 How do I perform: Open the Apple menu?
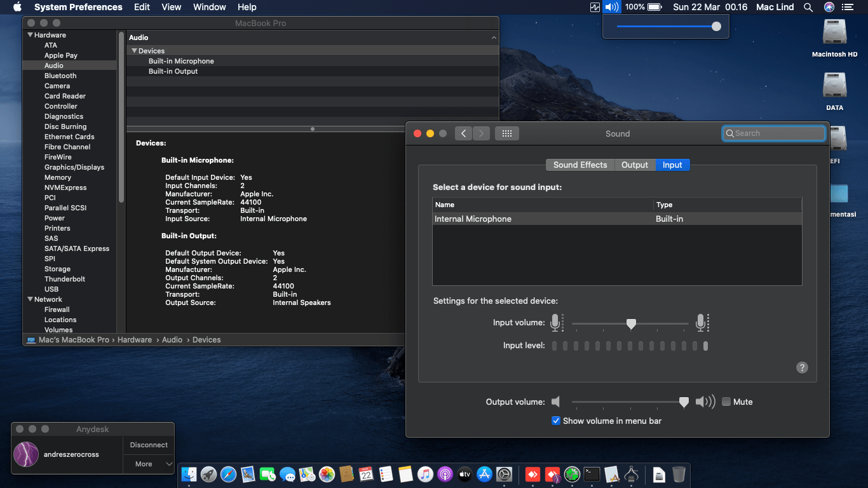point(17,7)
